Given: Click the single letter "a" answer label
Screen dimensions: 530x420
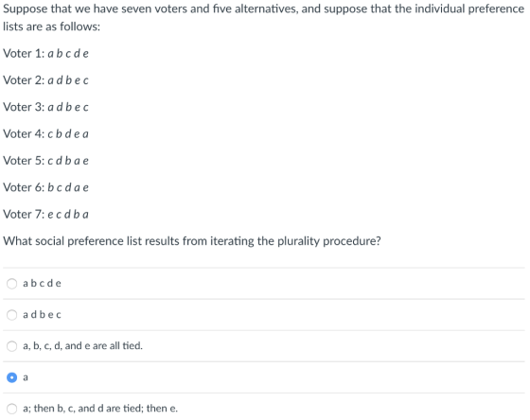Looking at the screenshot, I should coord(26,377).
